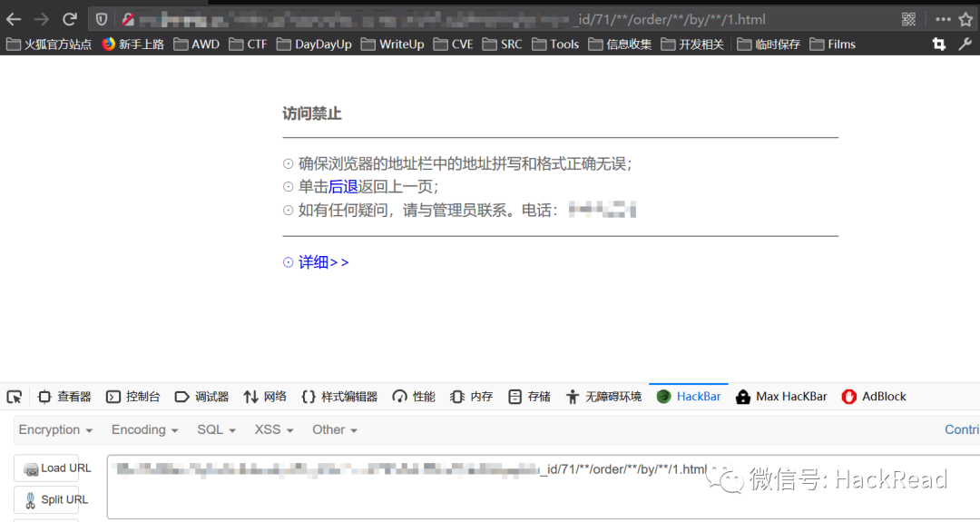Switch to the 网络 network tab
Image resolution: width=980 pixels, height=522 pixels.
[x=265, y=397]
